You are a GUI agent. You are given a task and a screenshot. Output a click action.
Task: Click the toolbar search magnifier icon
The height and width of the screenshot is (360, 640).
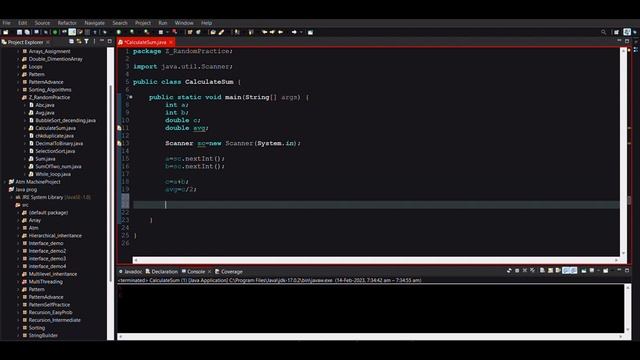click(x=604, y=32)
